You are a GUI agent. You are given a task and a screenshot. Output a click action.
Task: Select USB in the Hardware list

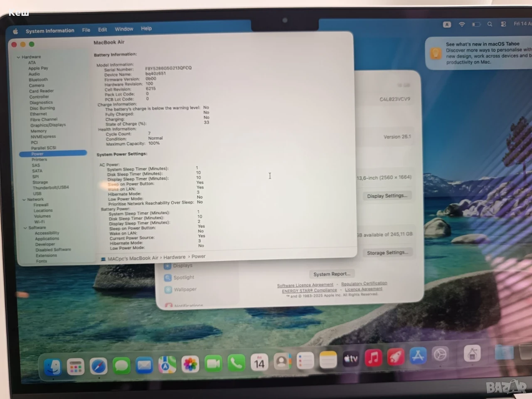click(x=37, y=194)
